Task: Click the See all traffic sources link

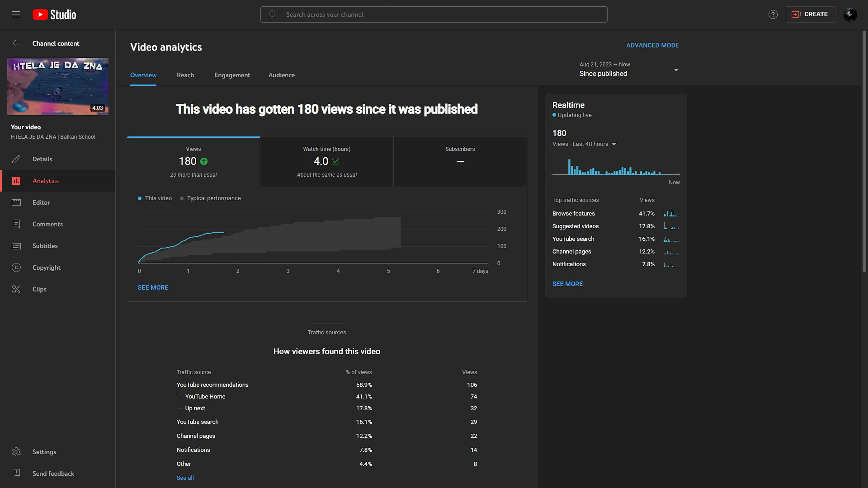Action: pyautogui.click(x=185, y=478)
